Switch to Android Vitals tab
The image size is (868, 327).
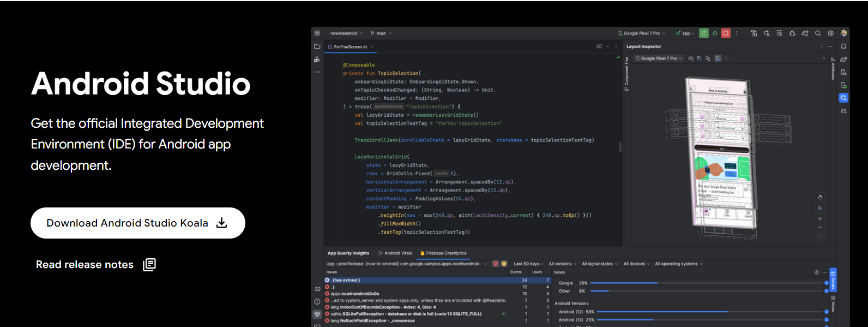(395, 253)
